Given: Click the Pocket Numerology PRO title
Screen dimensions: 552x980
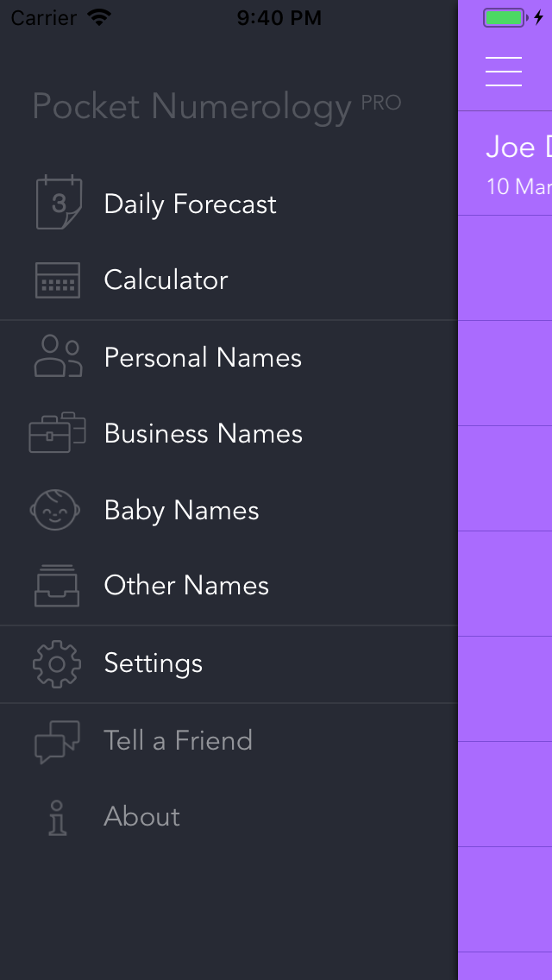Looking at the screenshot, I should coord(216,105).
